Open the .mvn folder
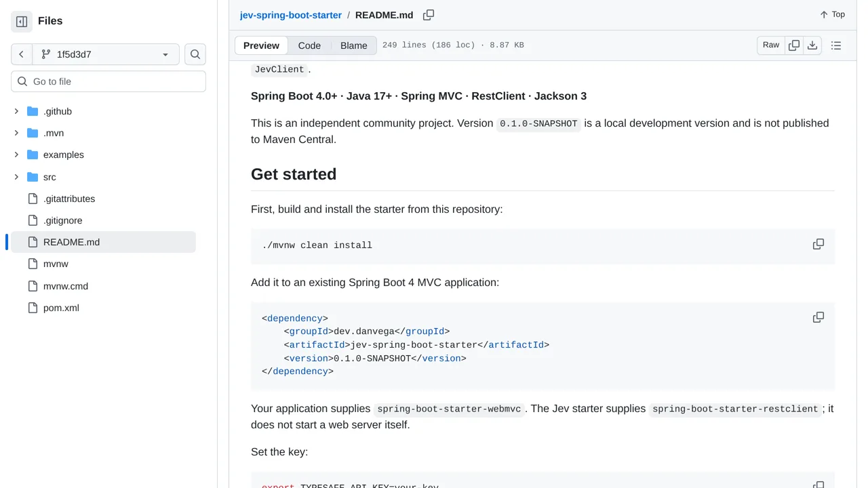 pyautogui.click(x=54, y=133)
